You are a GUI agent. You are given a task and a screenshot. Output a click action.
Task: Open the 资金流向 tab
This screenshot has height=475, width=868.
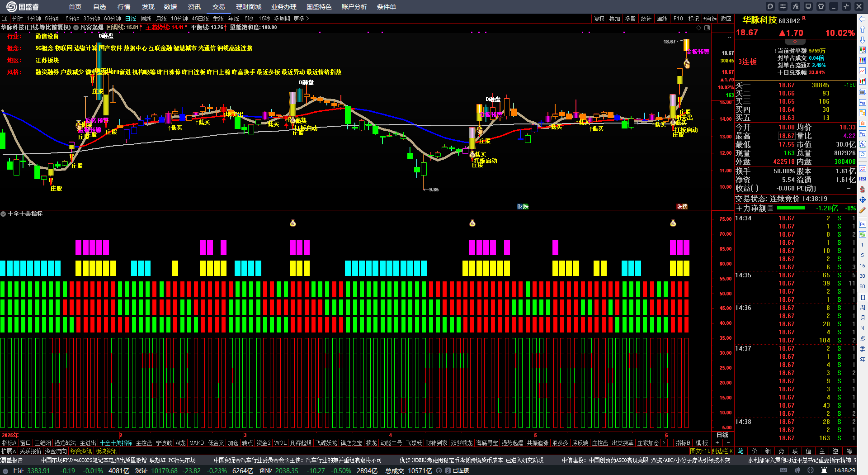56,451
